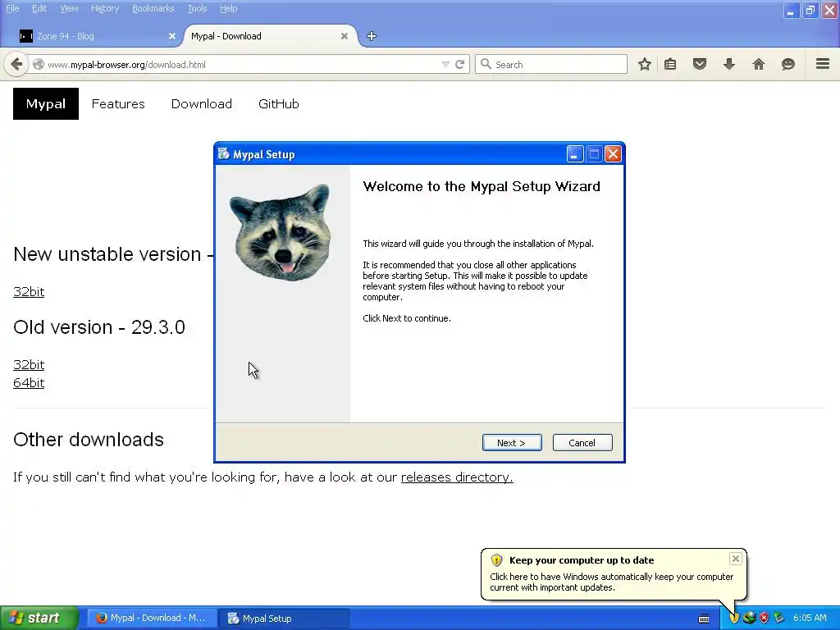Open the Download nav link
The image size is (840, 630).
click(x=202, y=104)
